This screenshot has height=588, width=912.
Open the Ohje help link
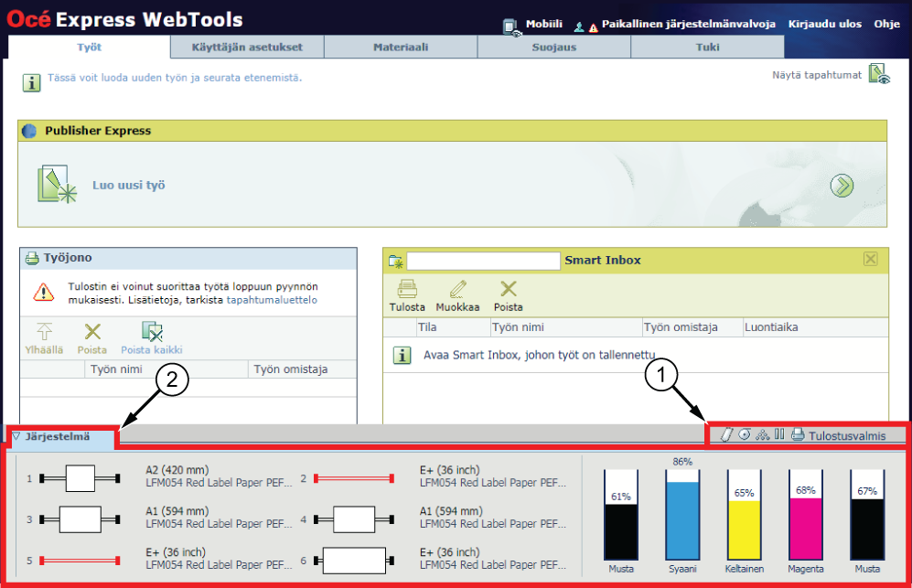coord(886,24)
